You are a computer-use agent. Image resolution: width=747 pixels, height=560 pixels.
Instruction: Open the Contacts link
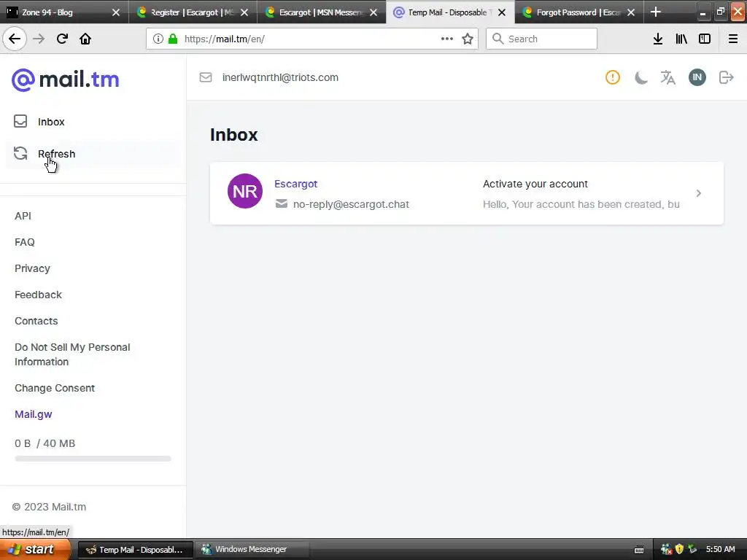[36, 321]
